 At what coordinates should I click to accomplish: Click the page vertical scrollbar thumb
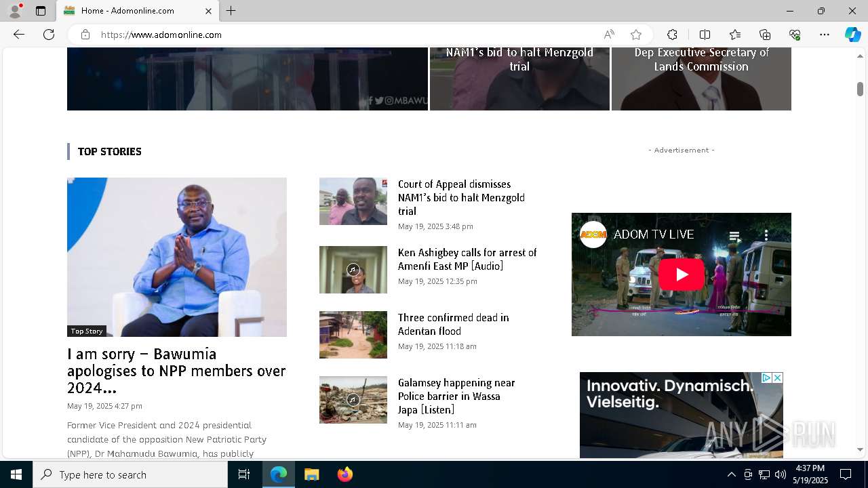point(860,89)
